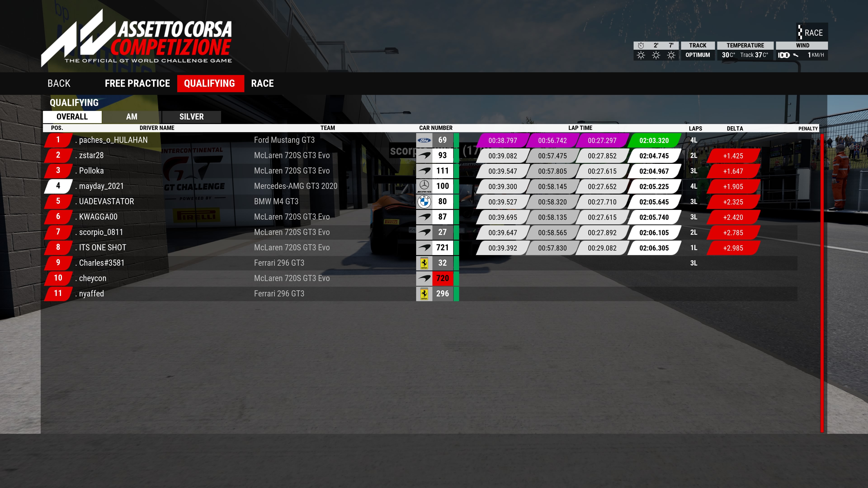
Task: Click the DRIVER NAME column header
Action: 157,128
